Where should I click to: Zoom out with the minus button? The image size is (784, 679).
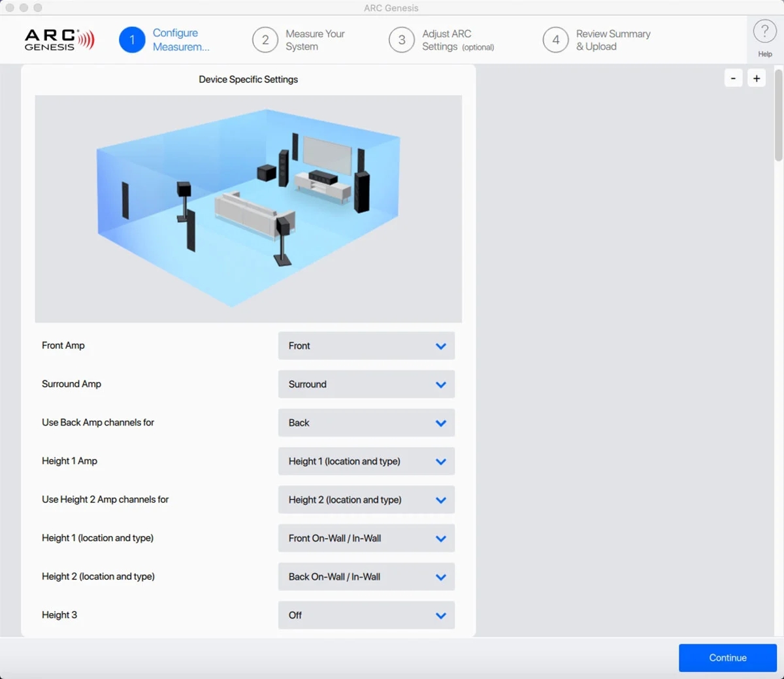[733, 78]
